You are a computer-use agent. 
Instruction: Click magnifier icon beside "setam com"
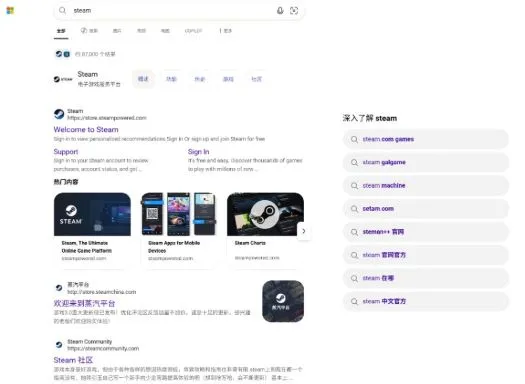(x=354, y=209)
